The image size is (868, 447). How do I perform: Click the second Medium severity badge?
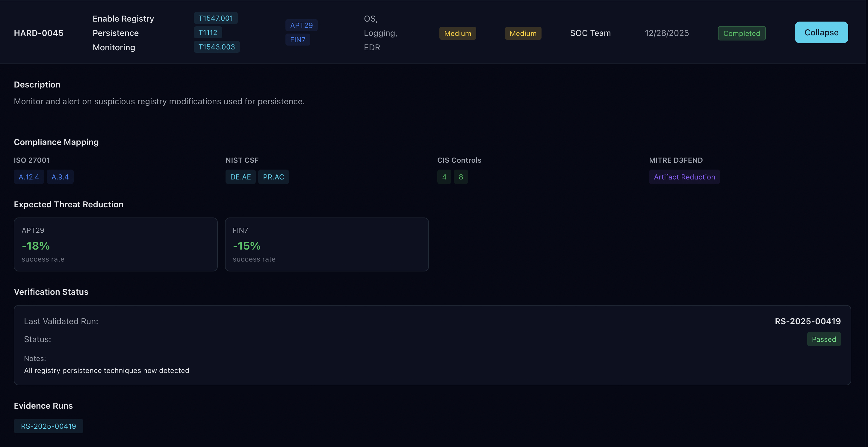tap(523, 33)
